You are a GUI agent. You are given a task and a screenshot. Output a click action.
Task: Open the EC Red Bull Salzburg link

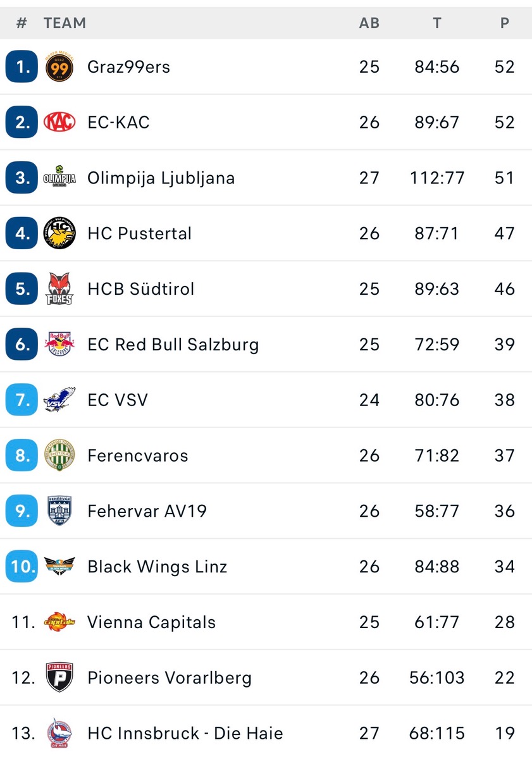[173, 345]
